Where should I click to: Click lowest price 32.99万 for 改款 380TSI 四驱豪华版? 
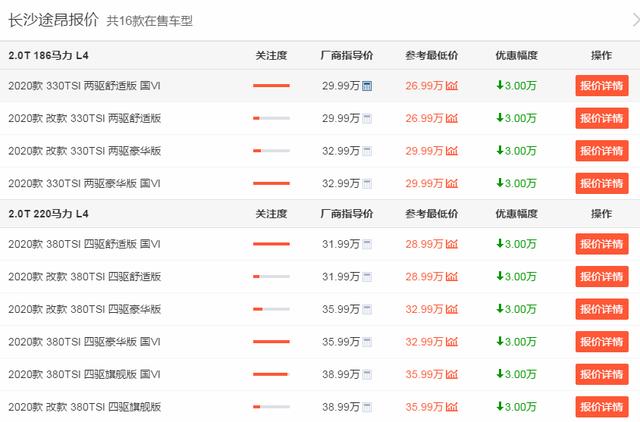tap(424, 309)
